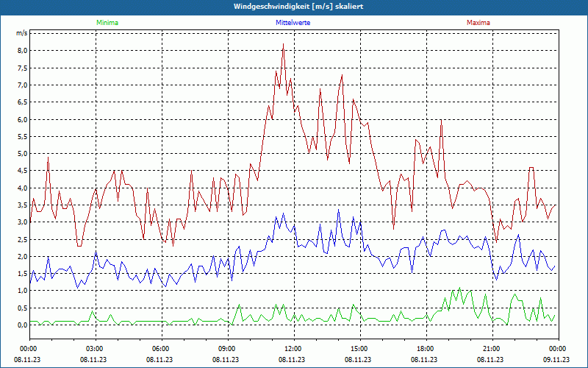Click the 6.5 y-axis tick label
588x368 pixels.
(22, 102)
